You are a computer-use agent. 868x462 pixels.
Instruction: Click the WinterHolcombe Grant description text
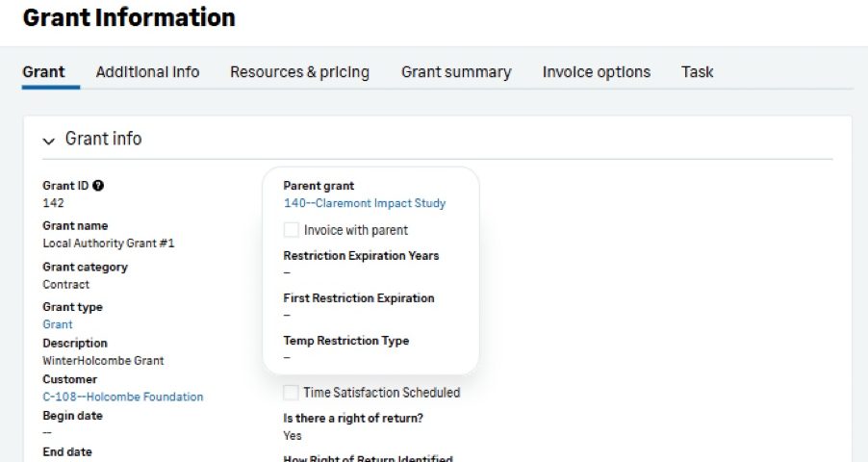pos(104,361)
